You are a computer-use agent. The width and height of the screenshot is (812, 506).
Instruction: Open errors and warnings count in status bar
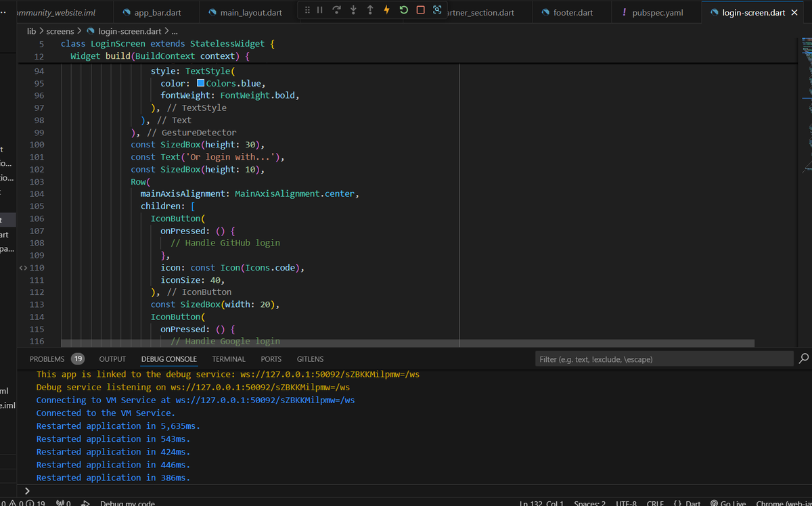click(x=24, y=503)
